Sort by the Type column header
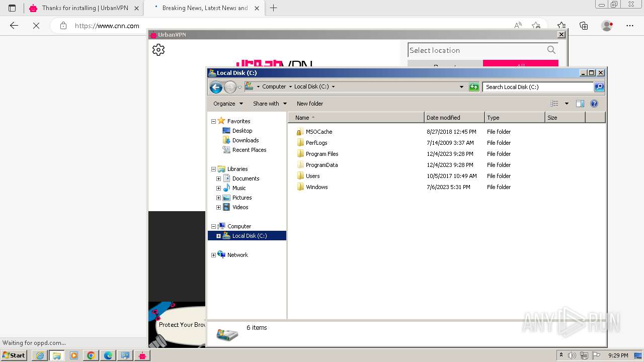 515,118
